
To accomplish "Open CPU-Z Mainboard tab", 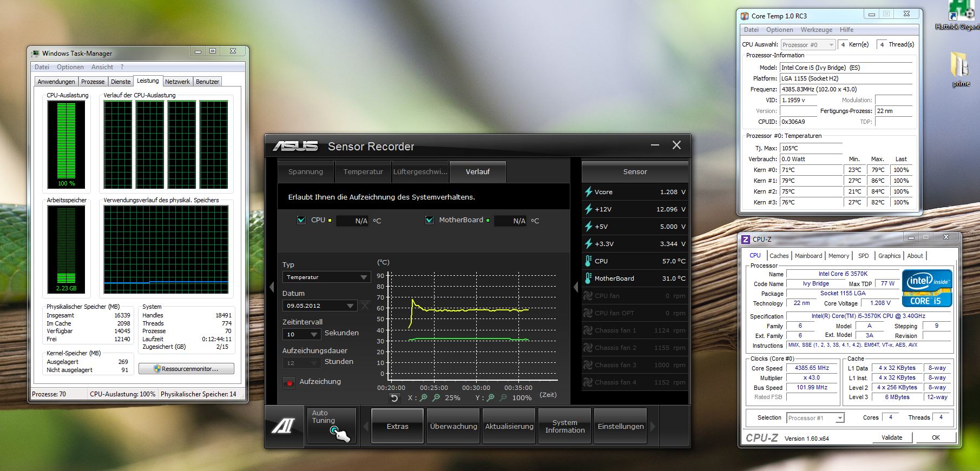I will pos(808,256).
